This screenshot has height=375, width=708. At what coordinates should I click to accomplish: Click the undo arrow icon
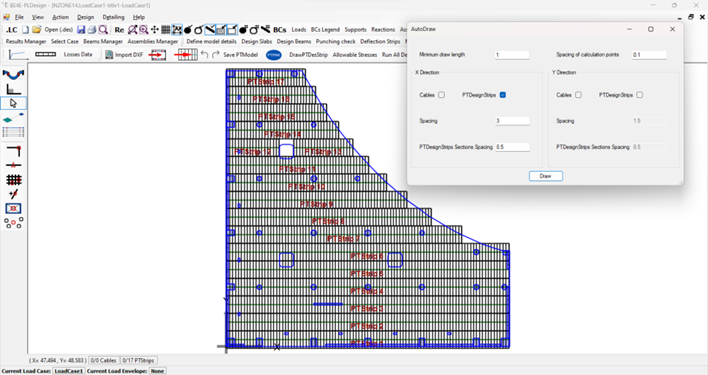pyautogui.click(x=205, y=55)
